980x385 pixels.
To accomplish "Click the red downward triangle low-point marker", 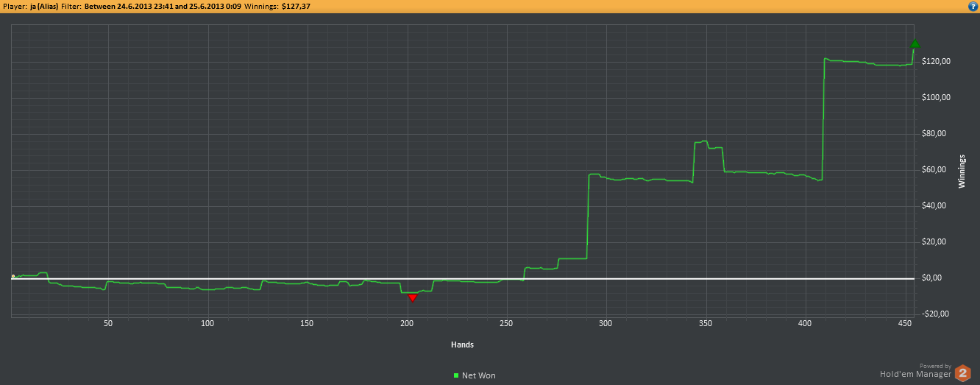I will (412, 297).
